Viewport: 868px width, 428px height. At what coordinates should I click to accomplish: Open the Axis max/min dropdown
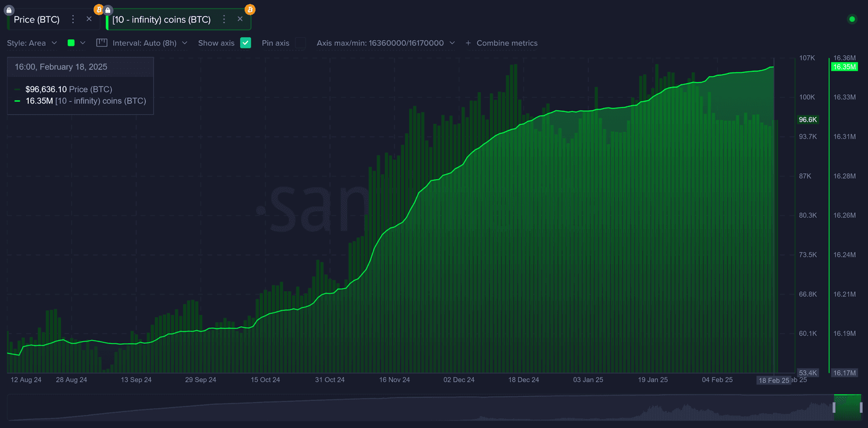pos(385,43)
